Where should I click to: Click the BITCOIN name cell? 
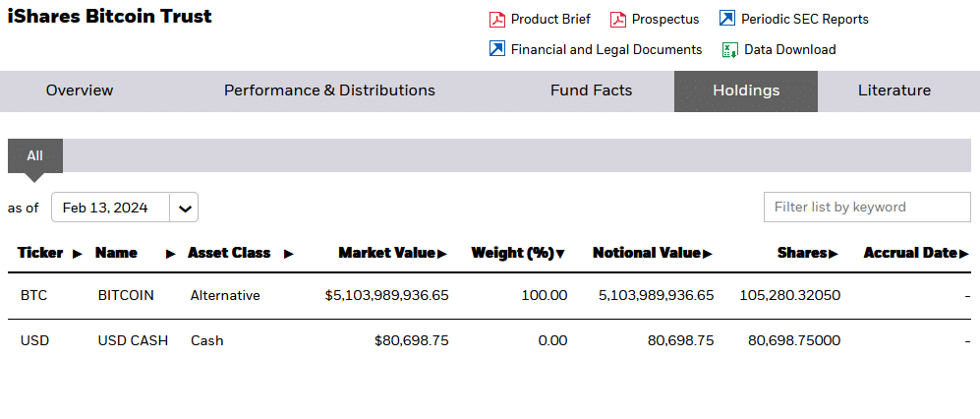point(126,295)
